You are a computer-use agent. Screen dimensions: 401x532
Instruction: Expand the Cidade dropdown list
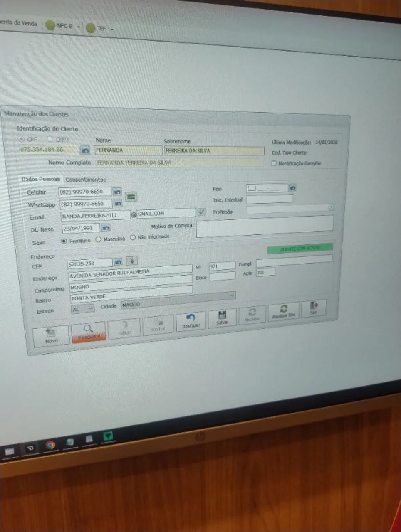[x=231, y=295]
